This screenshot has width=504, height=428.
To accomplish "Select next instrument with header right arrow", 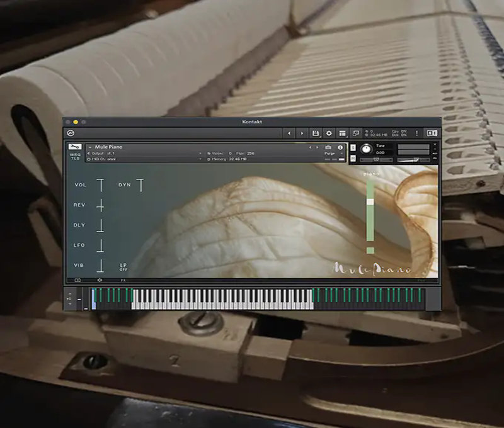I will click(318, 147).
